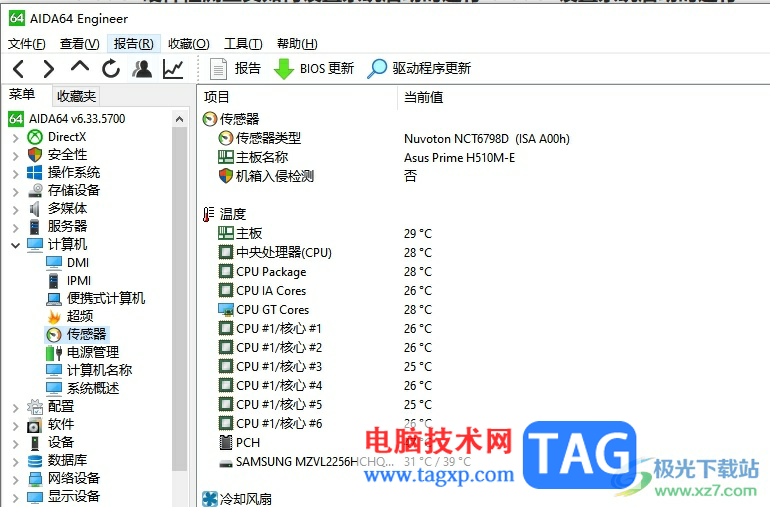Select the 计算机 monitor icon

(x=35, y=245)
